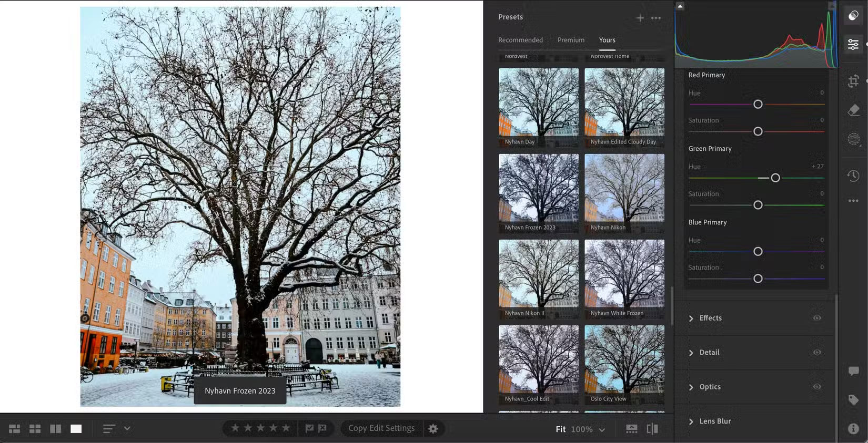Toggle Effects panel visibility eye
Screen dimensions: 868x443
pyautogui.click(x=816, y=318)
